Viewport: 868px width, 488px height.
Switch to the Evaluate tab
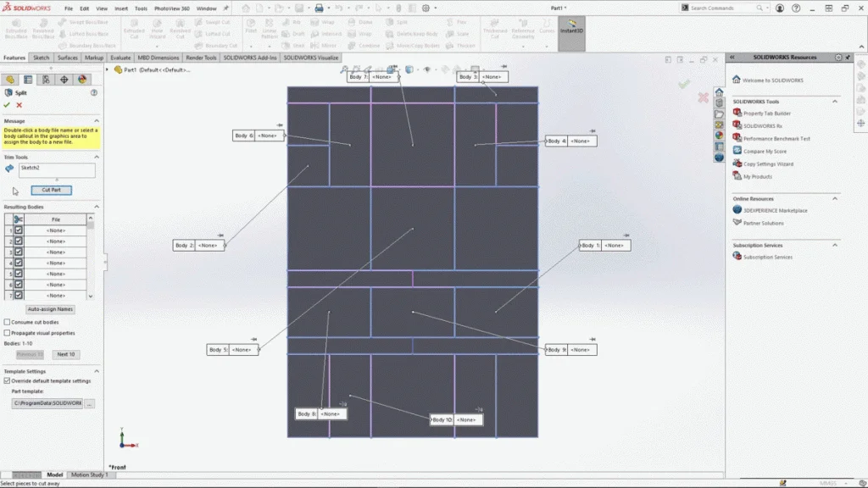(x=120, y=58)
